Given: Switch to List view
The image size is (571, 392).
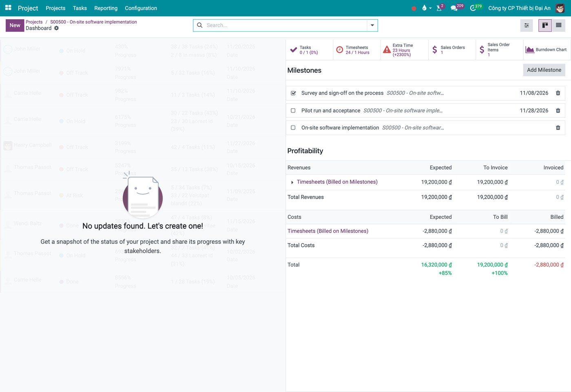Looking at the screenshot, I should point(558,25).
